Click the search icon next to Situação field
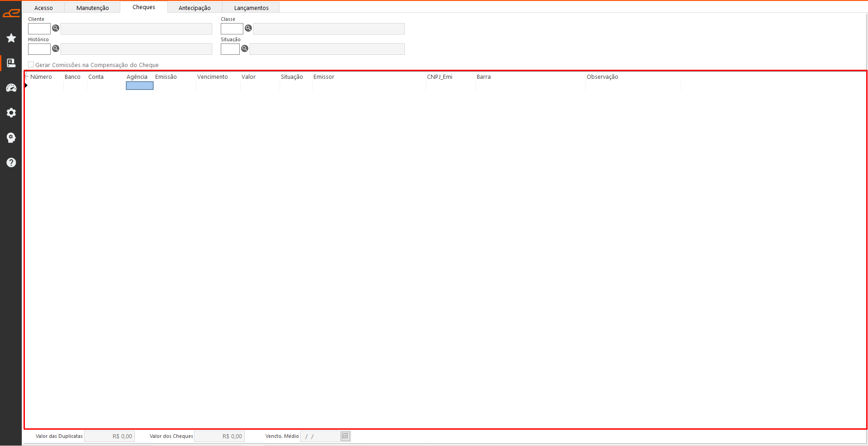 245,48
